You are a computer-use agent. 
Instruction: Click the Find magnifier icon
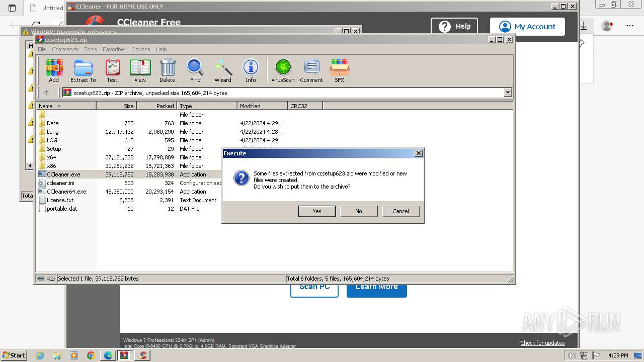195,71
